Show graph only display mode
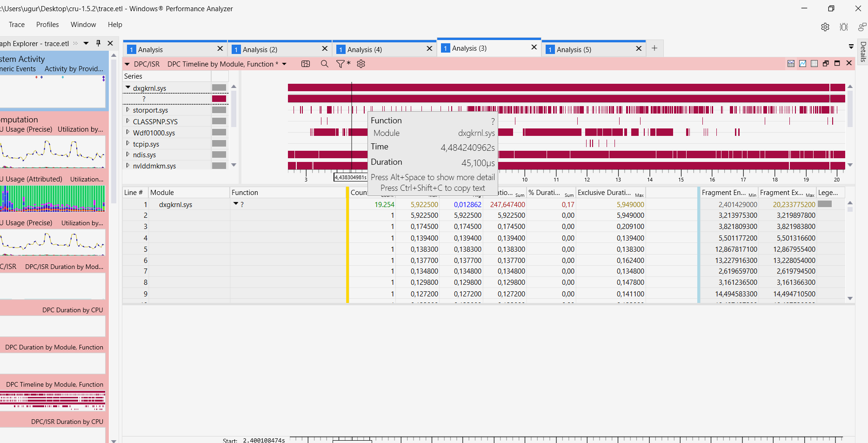 pyautogui.click(x=803, y=64)
